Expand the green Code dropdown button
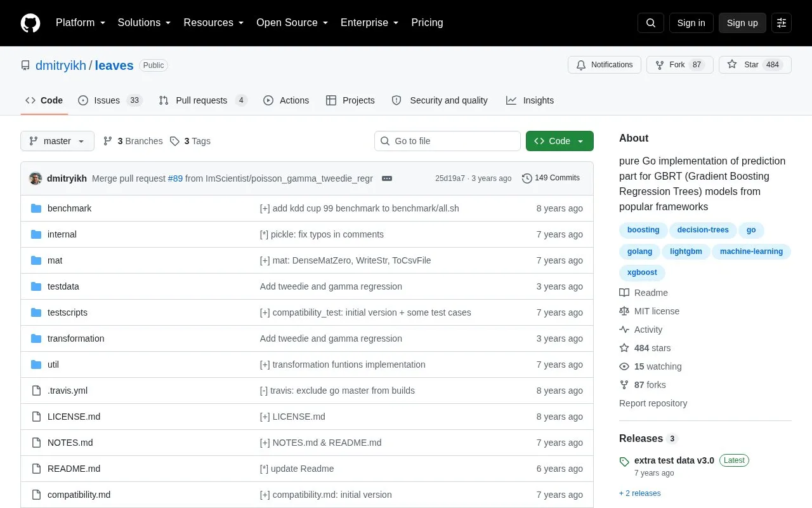This screenshot has width=812, height=508. coord(560,141)
